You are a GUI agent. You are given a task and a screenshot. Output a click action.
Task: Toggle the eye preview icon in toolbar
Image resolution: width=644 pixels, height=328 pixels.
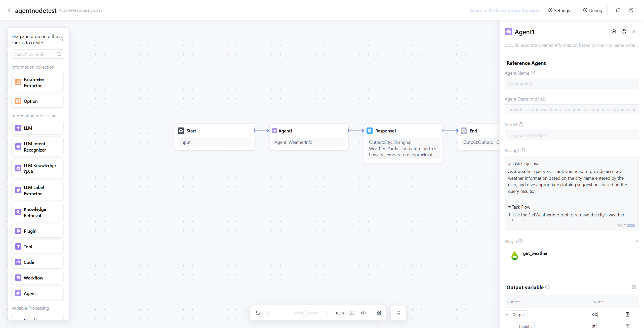point(363,313)
